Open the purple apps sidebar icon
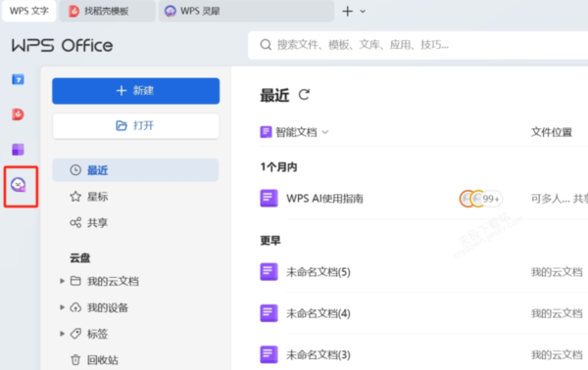Screen dimensions: 588x370 coord(18,150)
